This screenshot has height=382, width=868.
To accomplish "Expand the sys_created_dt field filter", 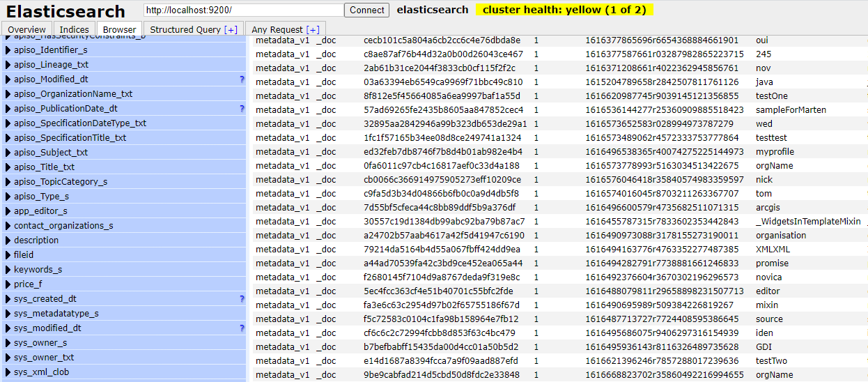I will coord(124,299).
